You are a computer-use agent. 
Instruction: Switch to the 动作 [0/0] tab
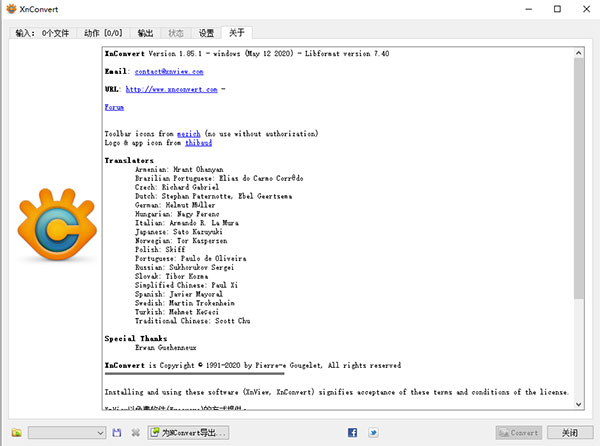pyautogui.click(x=103, y=33)
